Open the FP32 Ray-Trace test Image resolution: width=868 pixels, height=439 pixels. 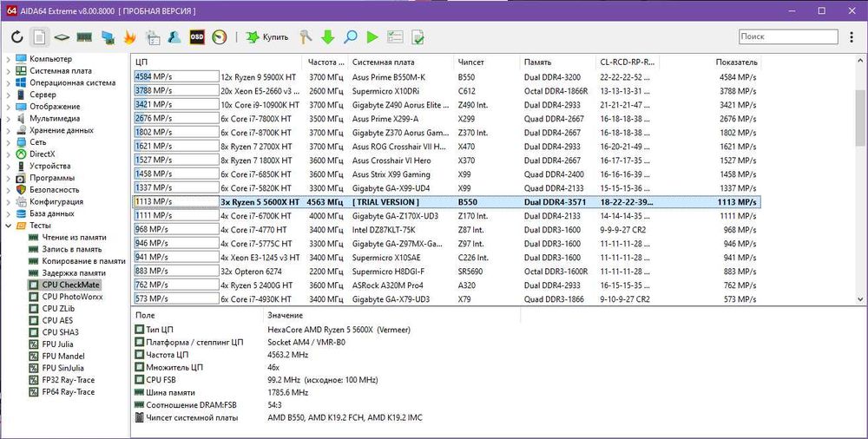pyautogui.click(x=68, y=380)
